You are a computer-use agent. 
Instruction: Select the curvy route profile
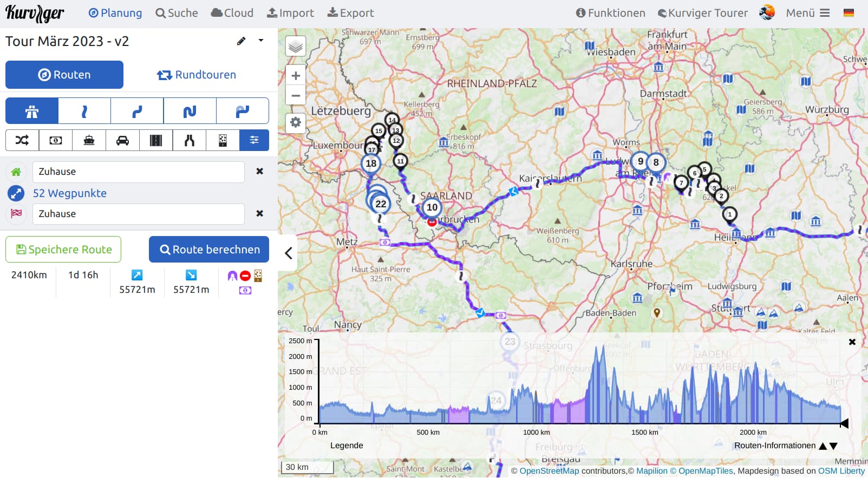point(137,112)
